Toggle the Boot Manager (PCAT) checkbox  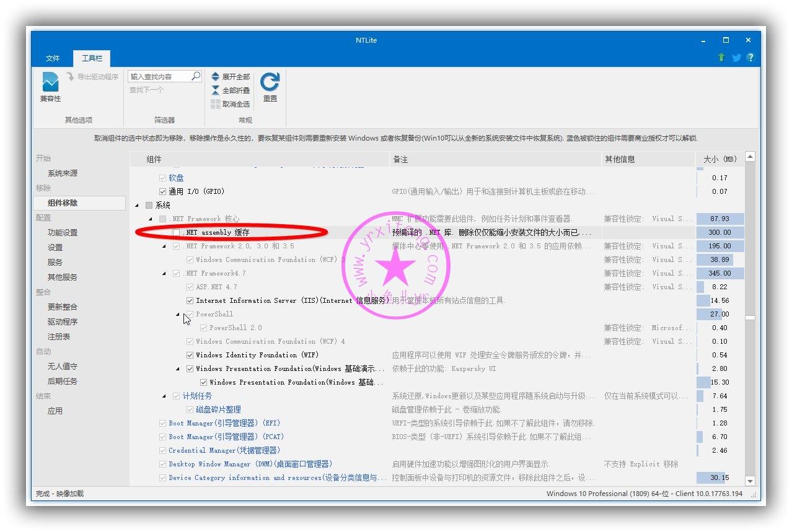[x=163, y=437]
